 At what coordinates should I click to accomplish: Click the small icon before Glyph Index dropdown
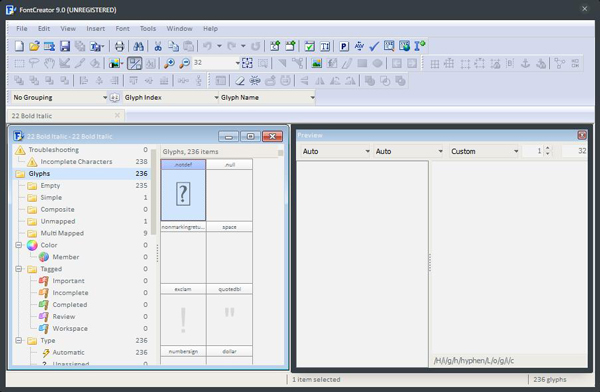tap(114, 98)
